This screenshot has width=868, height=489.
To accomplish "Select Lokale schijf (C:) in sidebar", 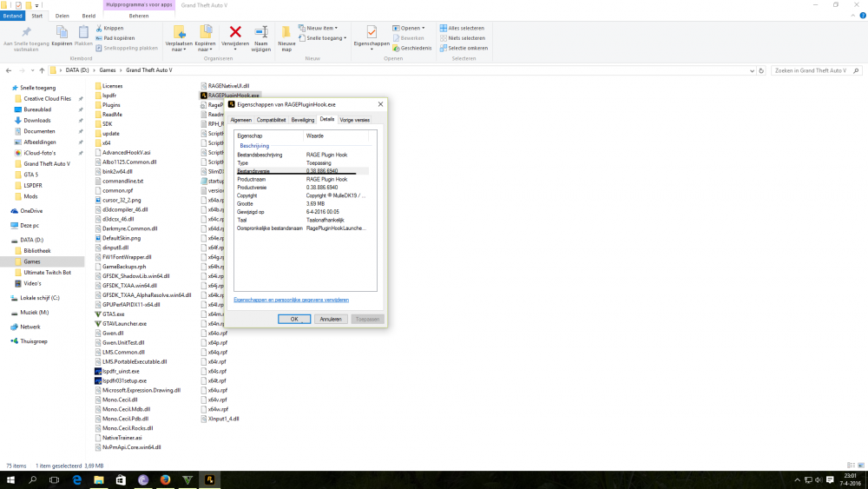I will (x=39, y=298).
